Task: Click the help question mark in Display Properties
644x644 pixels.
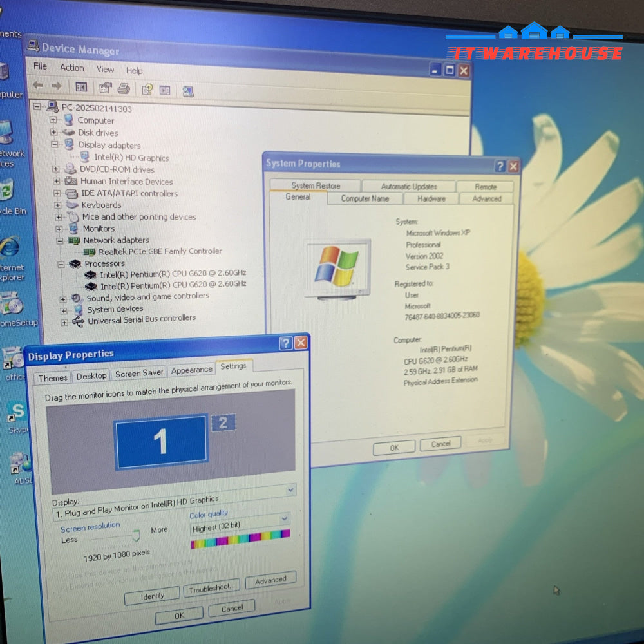Action: (x=285, y=343)
